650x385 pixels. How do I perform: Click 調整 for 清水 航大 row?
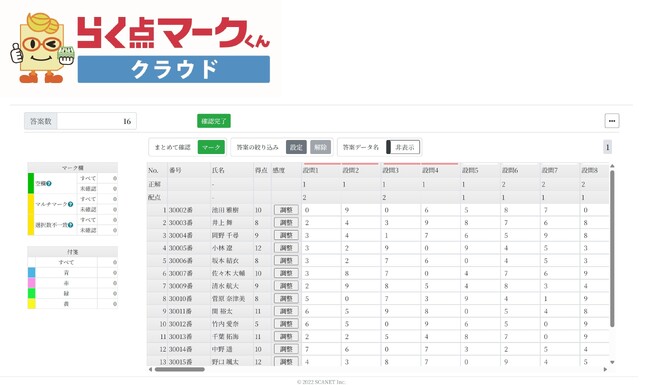(286, 286)
